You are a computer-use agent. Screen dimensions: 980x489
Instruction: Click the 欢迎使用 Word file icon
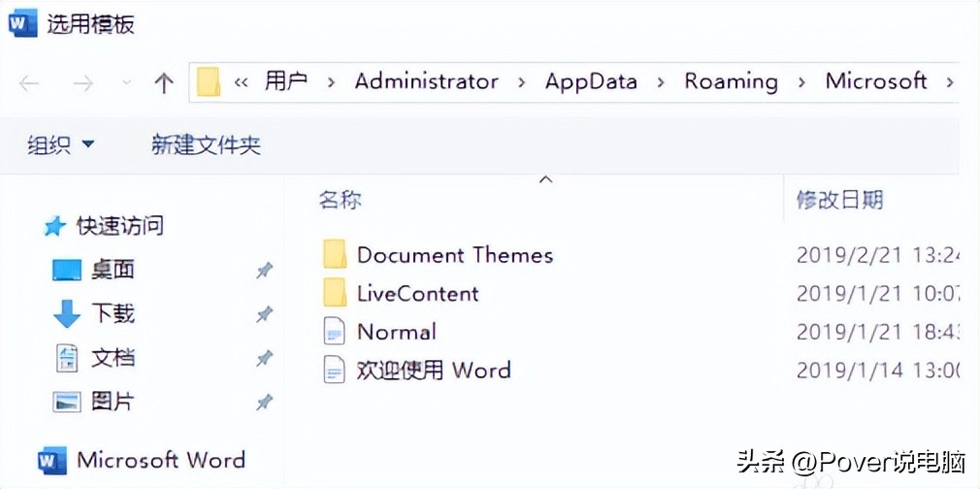pyautogui.click(x=335, y=370)
